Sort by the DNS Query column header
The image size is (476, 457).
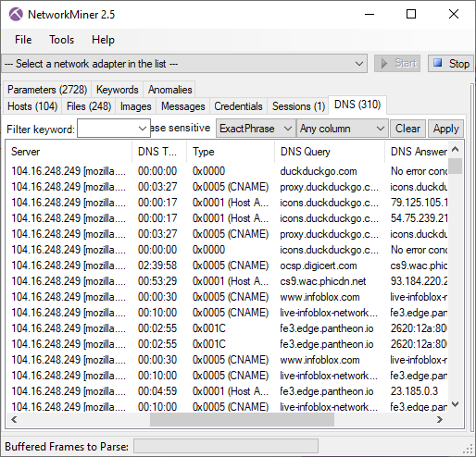(330, 152)
